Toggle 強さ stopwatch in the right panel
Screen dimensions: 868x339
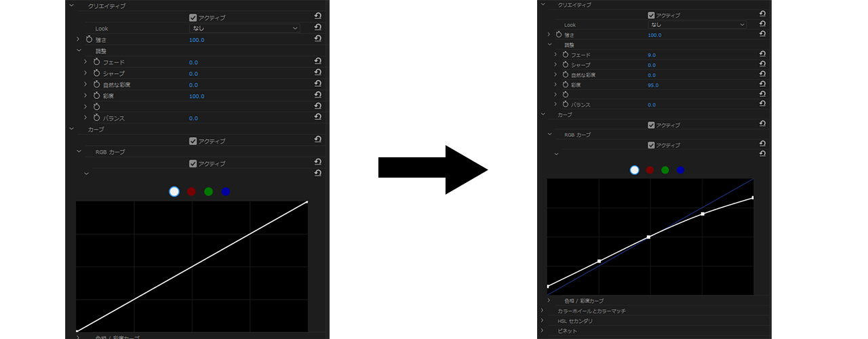559,35
